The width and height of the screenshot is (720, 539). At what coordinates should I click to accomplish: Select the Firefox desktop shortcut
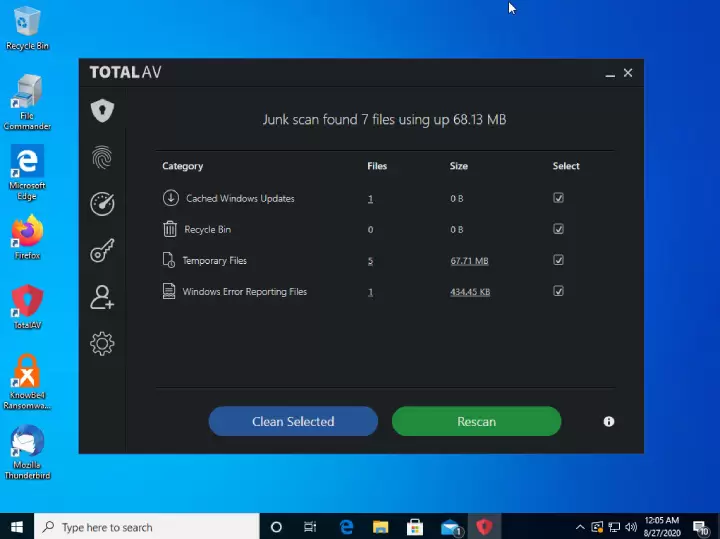[27, 238]
